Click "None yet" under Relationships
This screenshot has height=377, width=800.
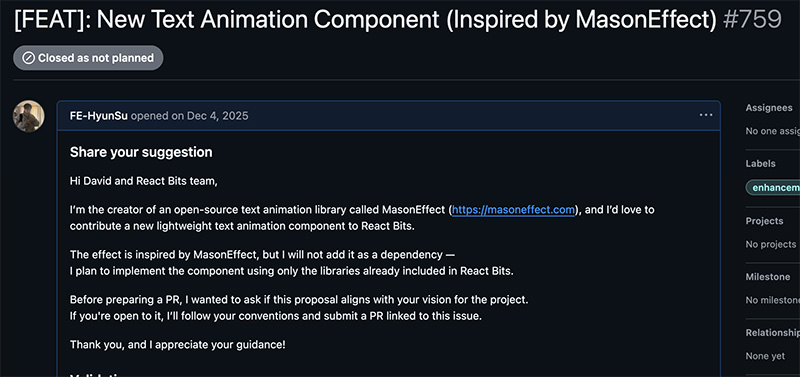tap(765, 356)
